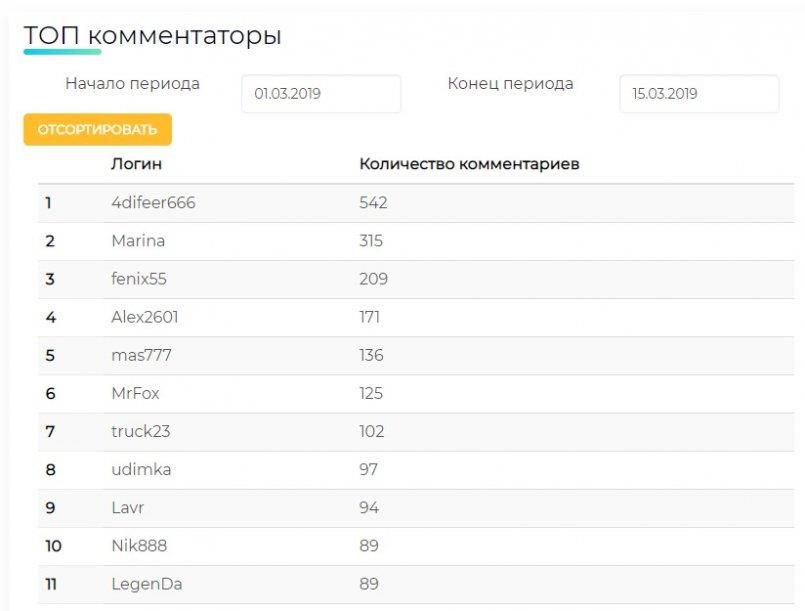Open the Lavr user login

tap(127, 508)
